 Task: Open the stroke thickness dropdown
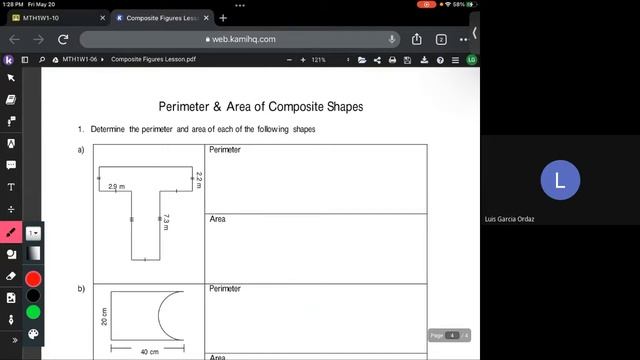[x=33, y=233]
